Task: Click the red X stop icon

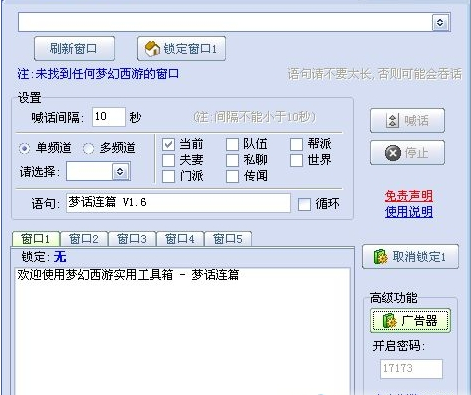Action: coord(393,153)
